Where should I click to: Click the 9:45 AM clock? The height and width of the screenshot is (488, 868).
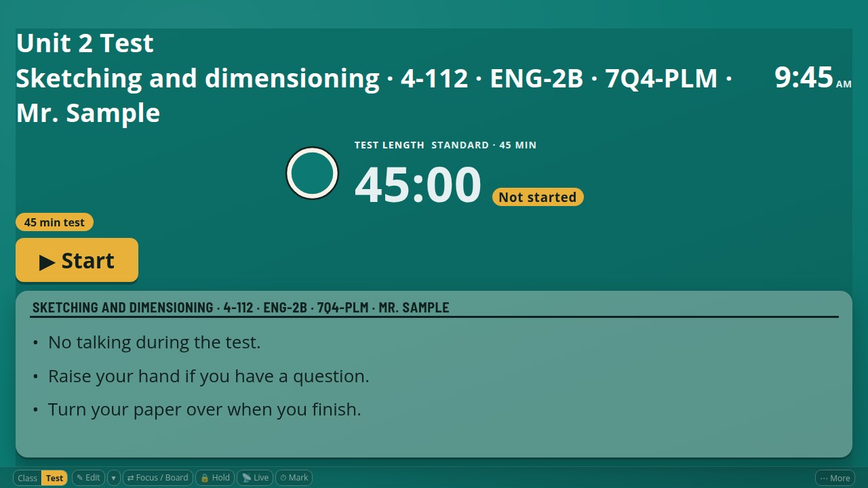pos(812,77)
